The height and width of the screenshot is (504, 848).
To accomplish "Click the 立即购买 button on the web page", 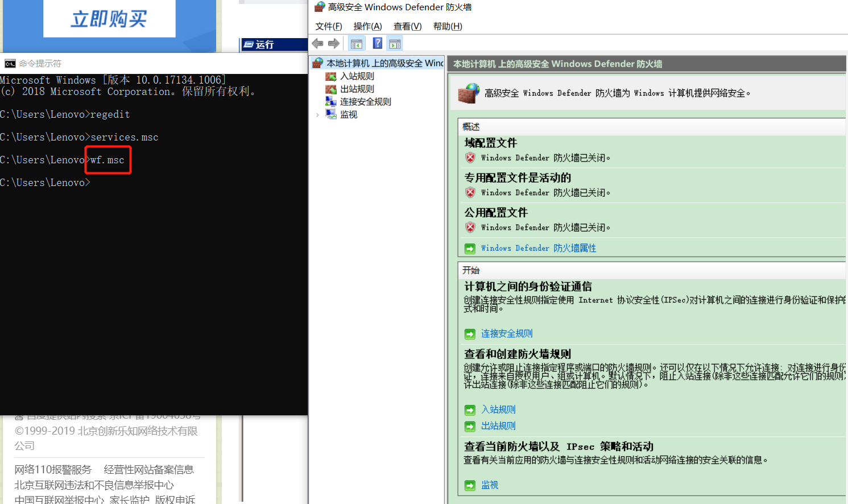I will pyautogui.click(x=109, y=19).
